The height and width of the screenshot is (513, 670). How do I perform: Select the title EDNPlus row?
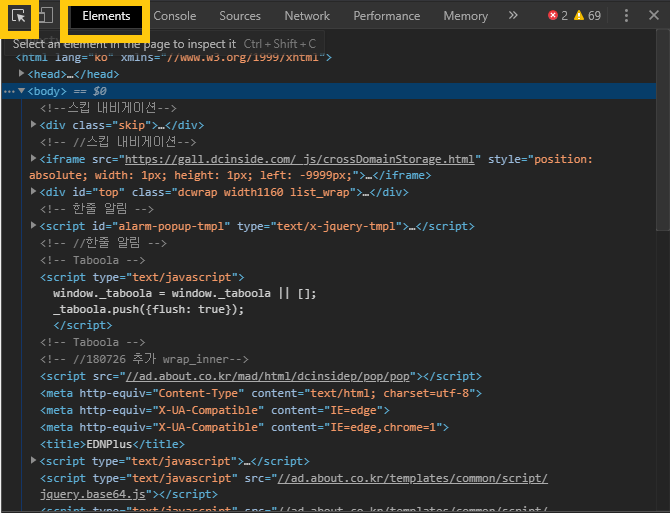pos(112,444)
